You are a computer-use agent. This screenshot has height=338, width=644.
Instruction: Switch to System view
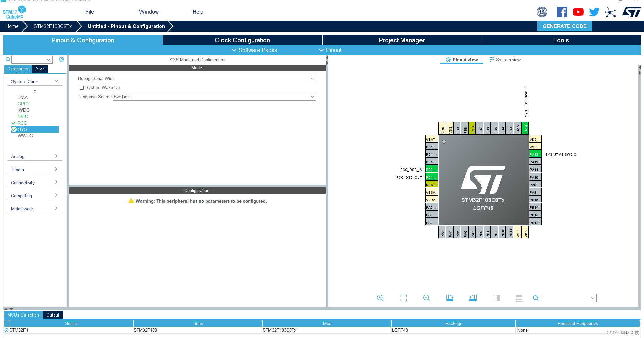(505, 60)
